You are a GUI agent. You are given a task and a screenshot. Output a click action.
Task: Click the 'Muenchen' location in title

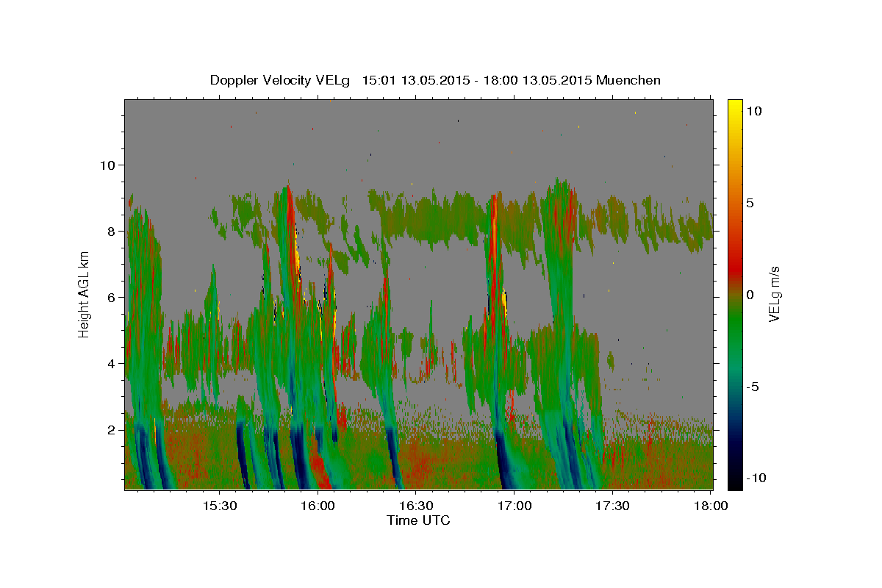click(628, 80)
